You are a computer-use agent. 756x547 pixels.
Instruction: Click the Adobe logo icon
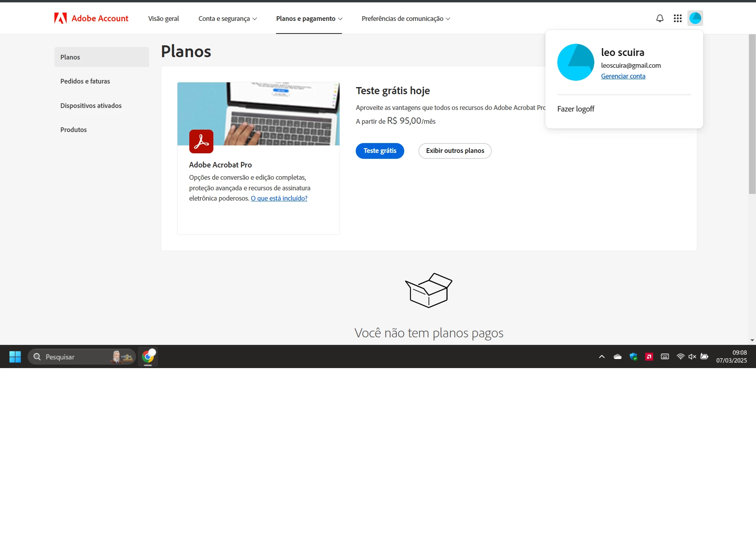click(60, 18)
